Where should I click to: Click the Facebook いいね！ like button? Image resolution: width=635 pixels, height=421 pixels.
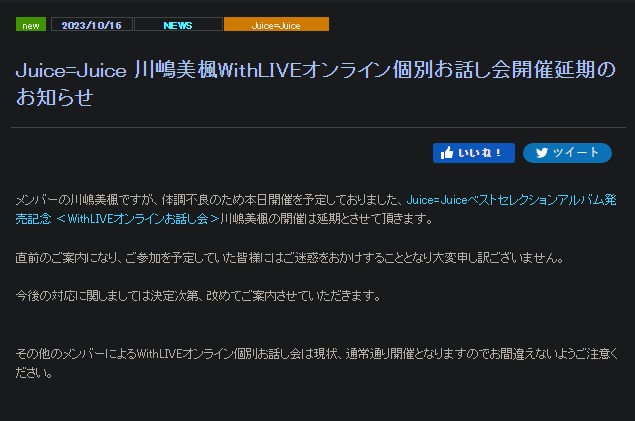pyautogui.click(x=473, y=153)
